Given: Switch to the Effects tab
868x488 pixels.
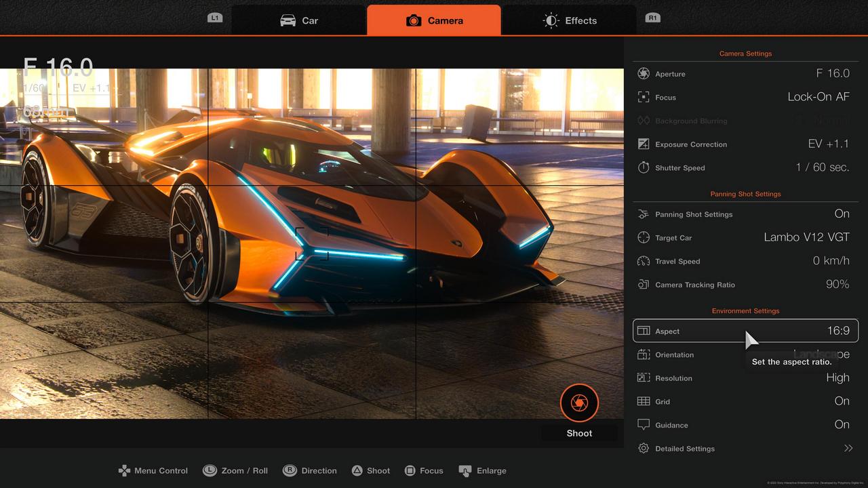Looking at the screenshot, I should [570, 20].
